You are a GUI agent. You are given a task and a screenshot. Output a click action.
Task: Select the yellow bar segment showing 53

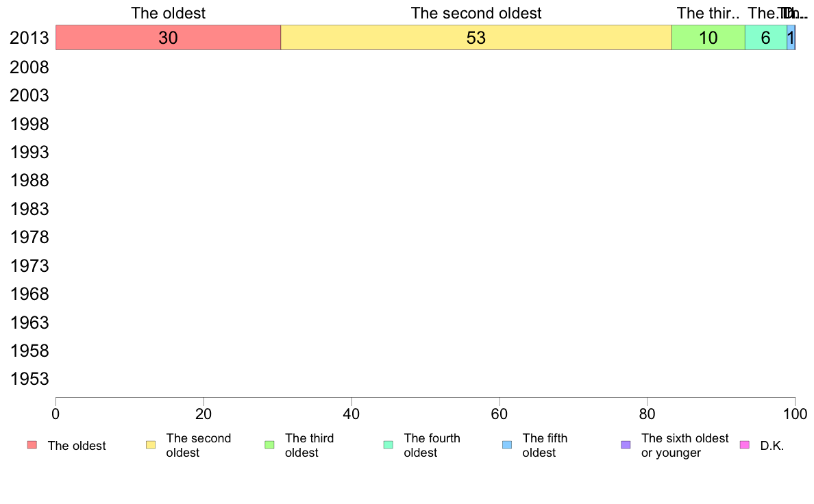[x=476, y=38]
